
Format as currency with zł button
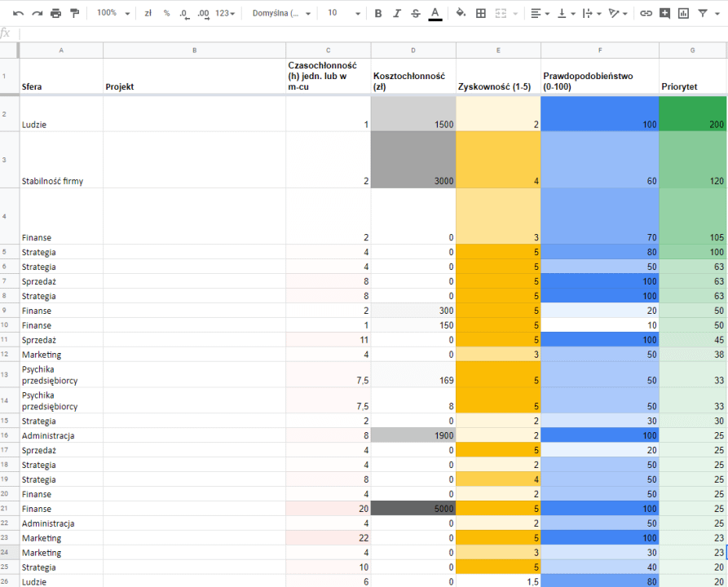click(148, 13)
